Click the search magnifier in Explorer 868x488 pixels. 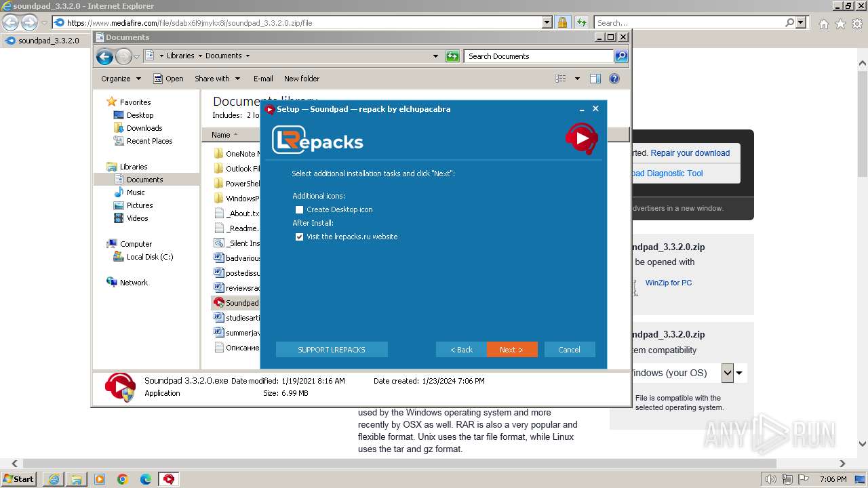(621, 56)
